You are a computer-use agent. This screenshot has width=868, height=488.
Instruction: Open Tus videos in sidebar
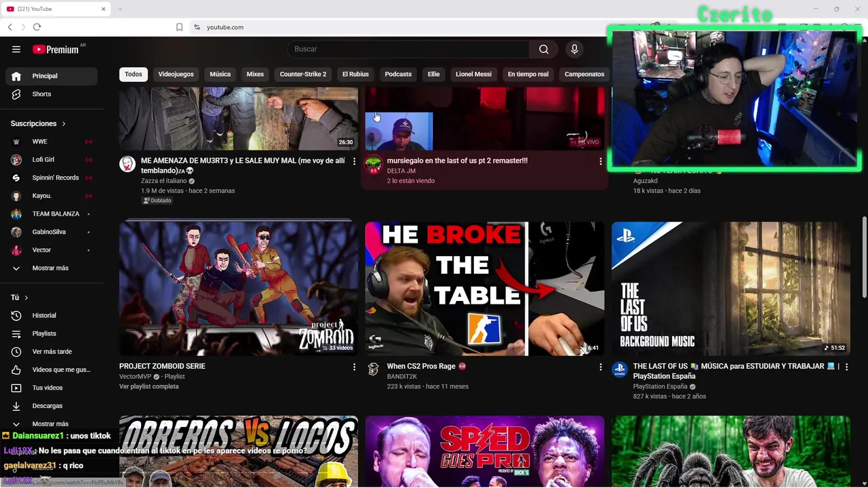click(x=52, y=388)
